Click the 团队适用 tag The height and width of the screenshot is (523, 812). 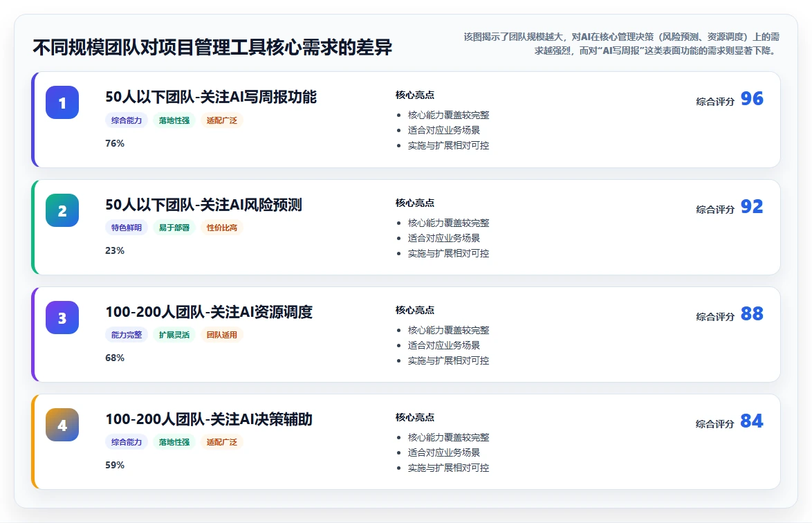click(x=221, y=335)
